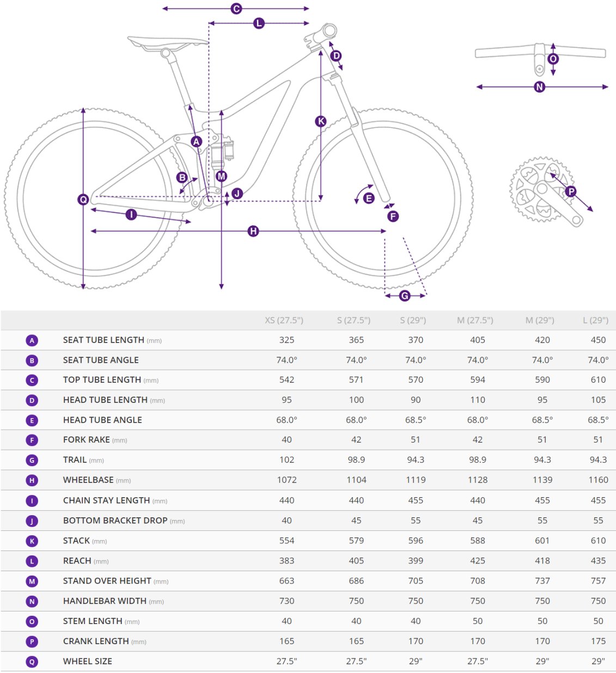Viewport: 616px width, 673px height.
Task: Click the N marker under handlebar illustration
Action: click(x=540, y=87)
